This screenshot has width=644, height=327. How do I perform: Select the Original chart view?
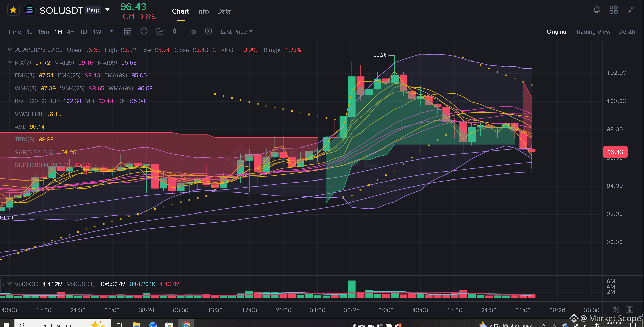point(557,32)
